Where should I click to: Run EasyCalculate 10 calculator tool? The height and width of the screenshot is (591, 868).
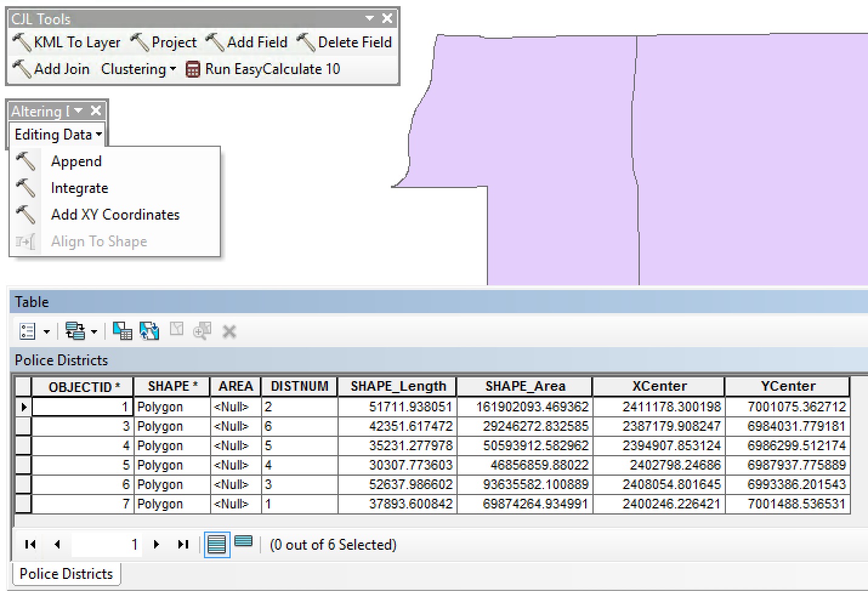click(263, 69)
